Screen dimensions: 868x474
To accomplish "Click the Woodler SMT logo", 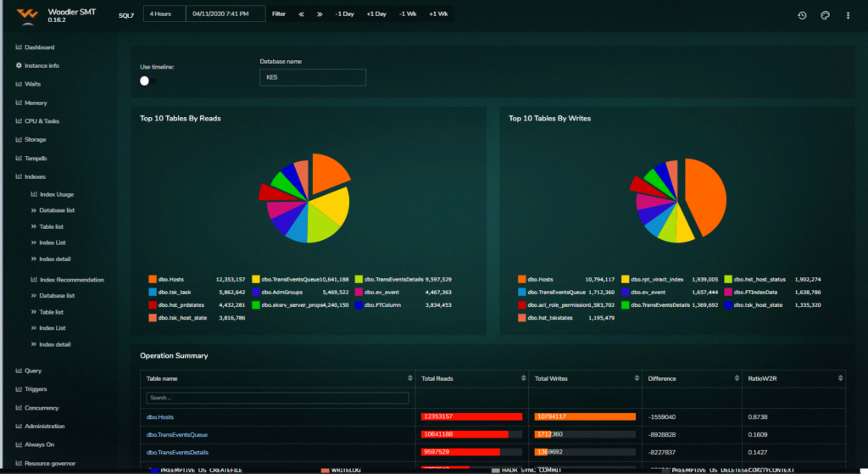I will coord(28,14).
